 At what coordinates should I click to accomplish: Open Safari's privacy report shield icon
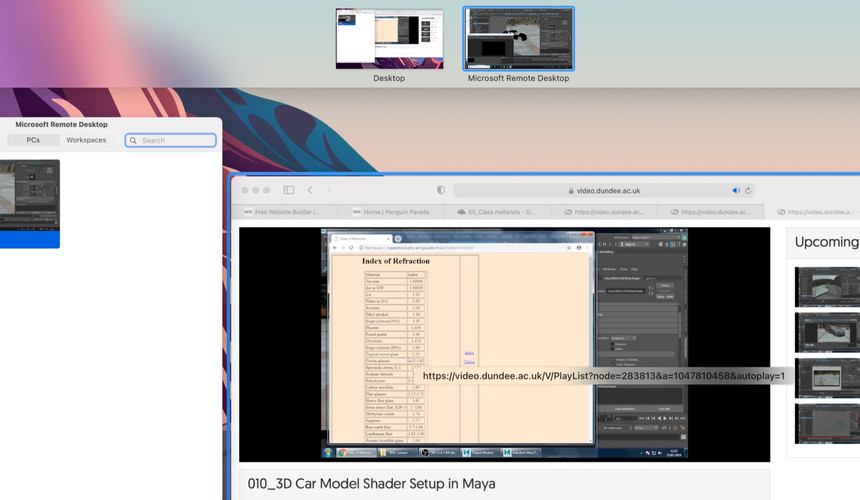[441, 190]
